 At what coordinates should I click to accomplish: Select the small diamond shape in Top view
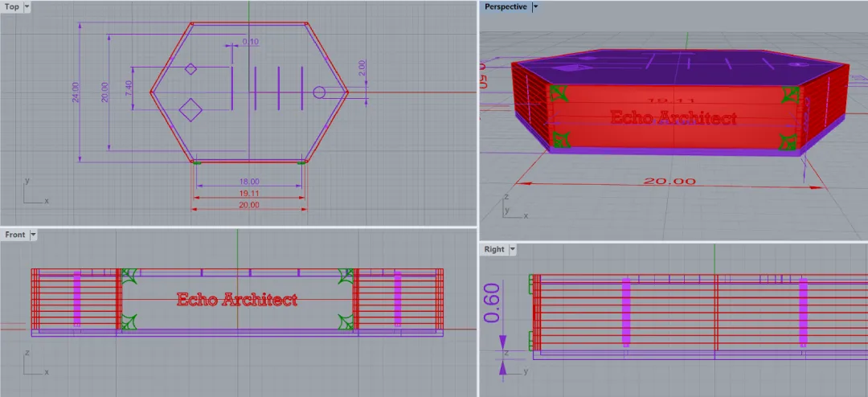point(190,69)
